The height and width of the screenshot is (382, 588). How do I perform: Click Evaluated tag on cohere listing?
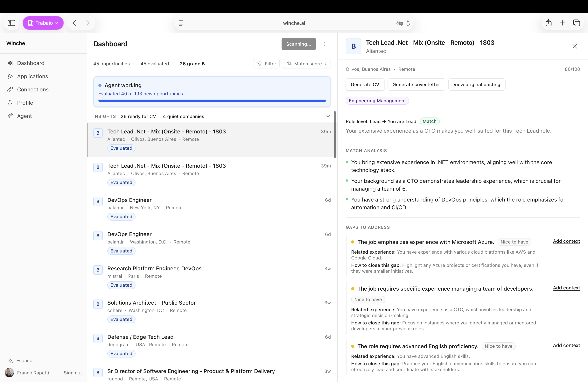click(121, 319)
